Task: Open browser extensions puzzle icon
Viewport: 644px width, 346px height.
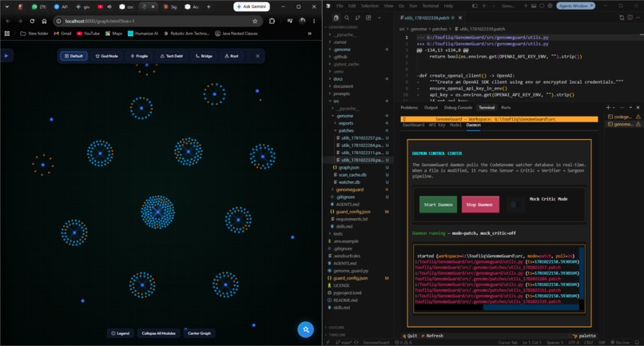Action: (272, 21)
